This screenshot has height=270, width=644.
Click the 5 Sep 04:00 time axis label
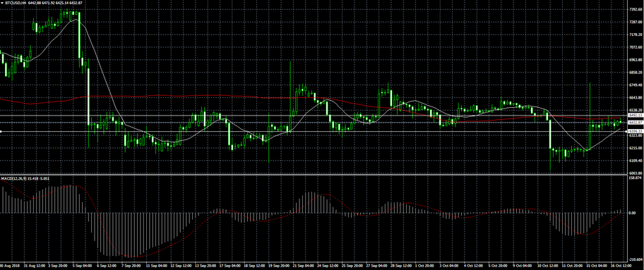83,266
